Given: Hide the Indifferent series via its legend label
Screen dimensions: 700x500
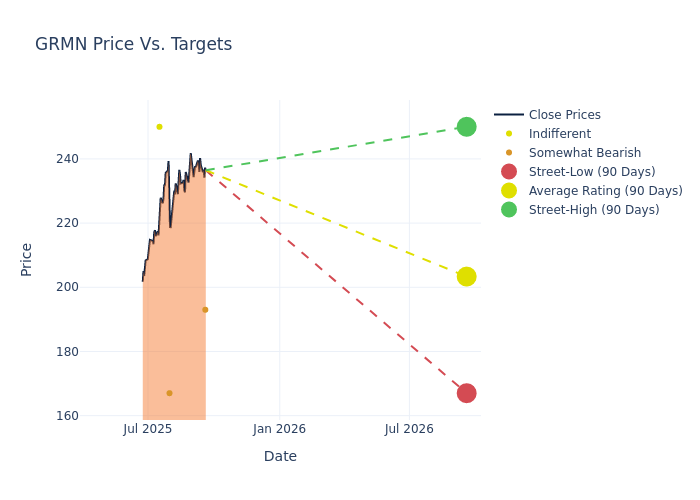Looking at the screenshot, I should 559,134.
